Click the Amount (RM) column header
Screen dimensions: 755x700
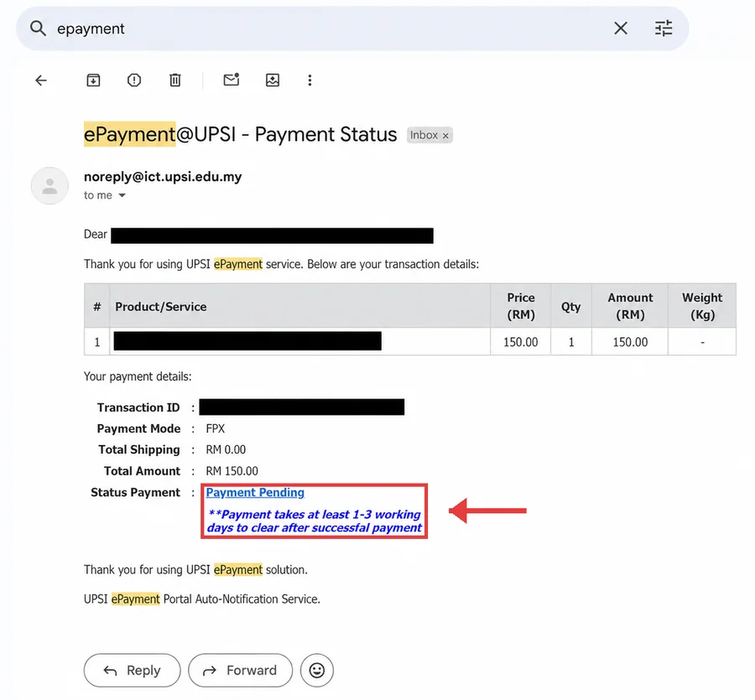630,306
